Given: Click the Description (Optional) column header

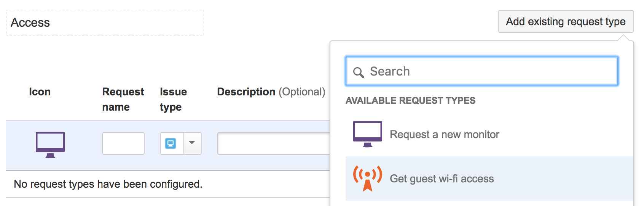Looking at the screenshot, I should pyautogui.click(x=271, y=92).
